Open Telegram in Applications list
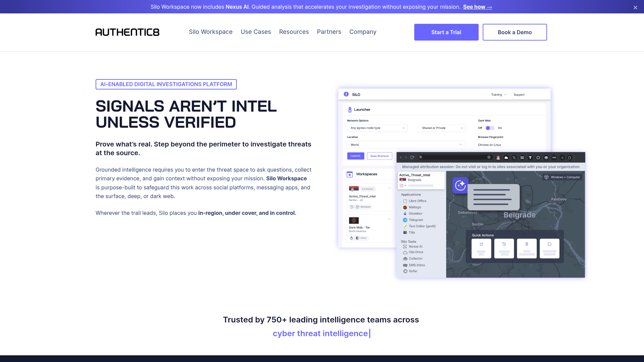Screen dimensions: 644x362 pyautogui.click(x=413, y=220)
